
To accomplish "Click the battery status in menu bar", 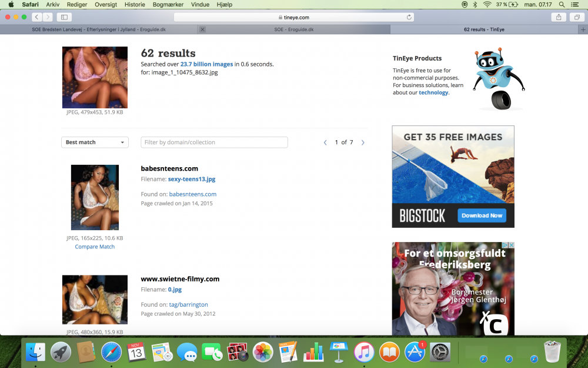I will click(x=507, y=5).
